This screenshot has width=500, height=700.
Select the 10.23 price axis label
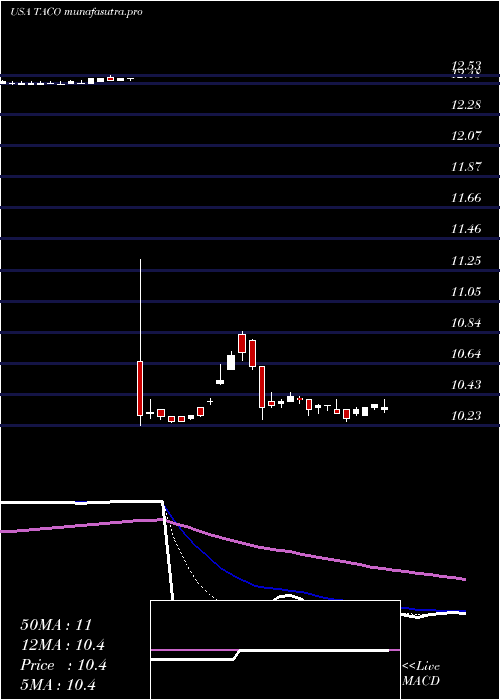point(467,416)
